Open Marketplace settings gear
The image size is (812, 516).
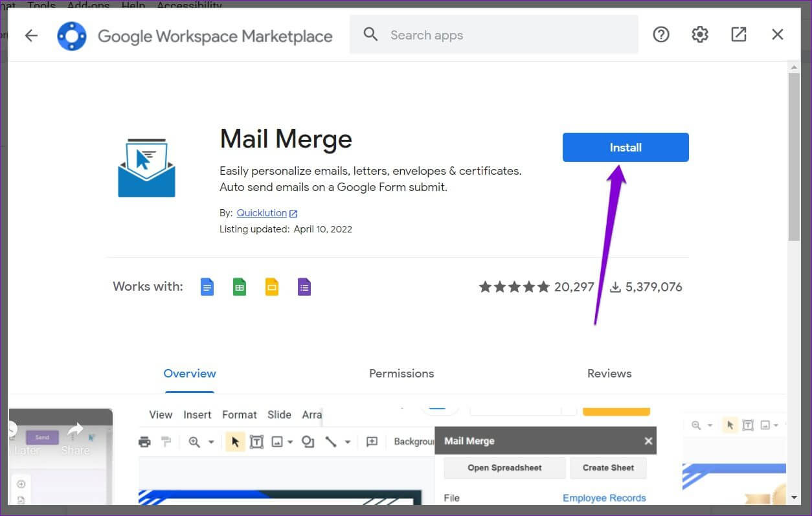pos(700,34)
